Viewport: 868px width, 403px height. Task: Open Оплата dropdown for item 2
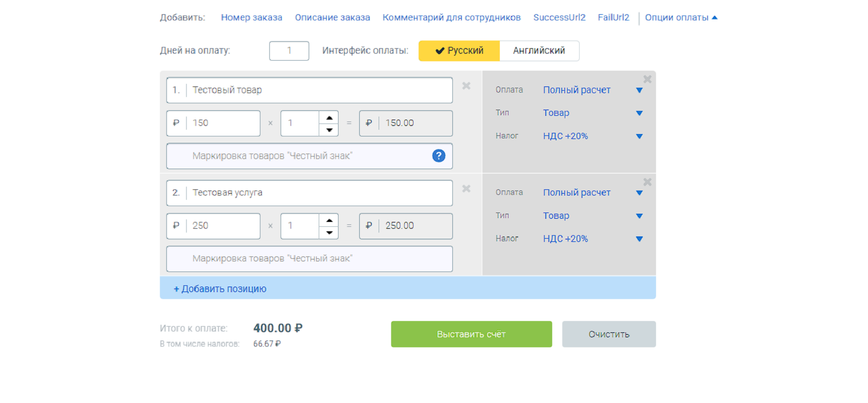[593, 193]
